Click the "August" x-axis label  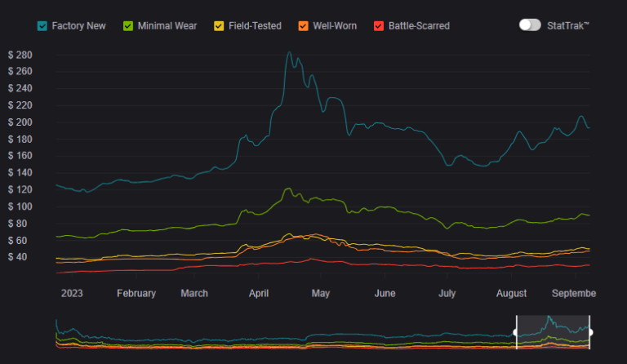point(511,294)
